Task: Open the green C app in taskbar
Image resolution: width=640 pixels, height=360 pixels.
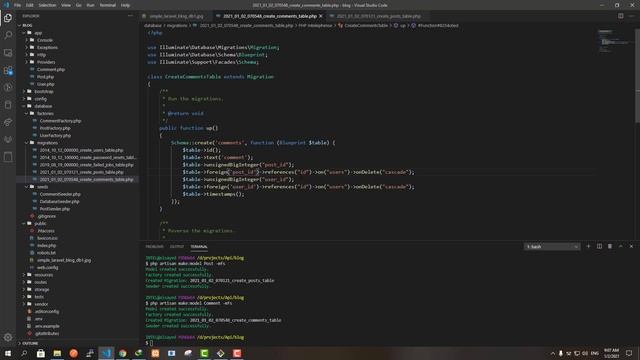Action: pos(204,353)
